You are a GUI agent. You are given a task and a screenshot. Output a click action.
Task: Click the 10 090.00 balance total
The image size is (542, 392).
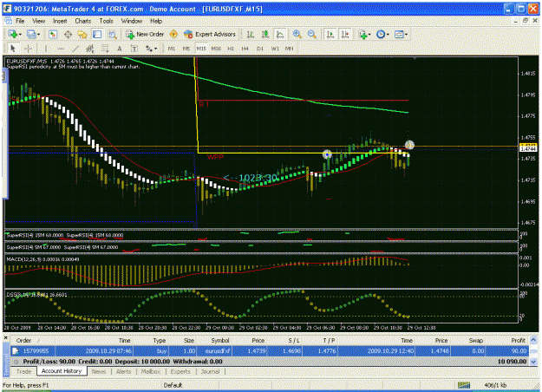(512, 362)
